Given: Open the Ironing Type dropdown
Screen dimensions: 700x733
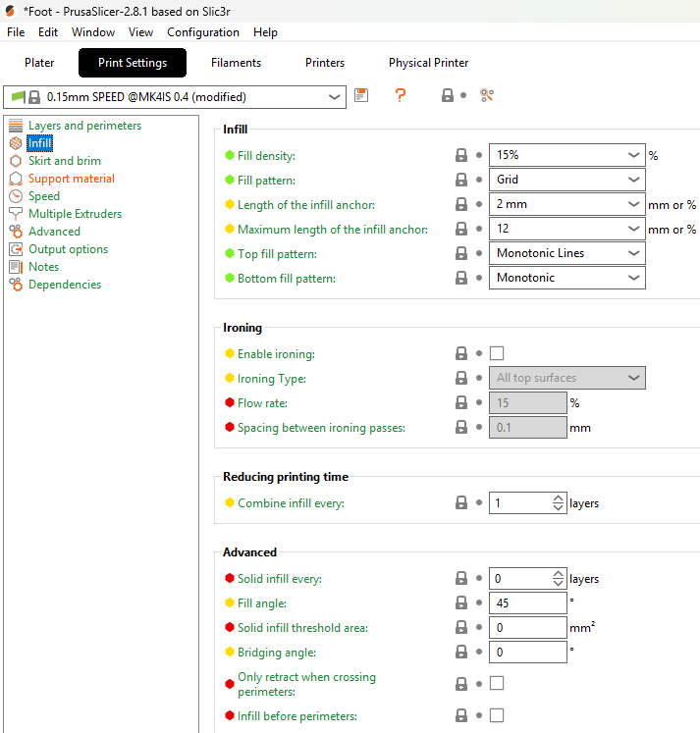Looking at the screenshot, I should [x=567, y=378].
